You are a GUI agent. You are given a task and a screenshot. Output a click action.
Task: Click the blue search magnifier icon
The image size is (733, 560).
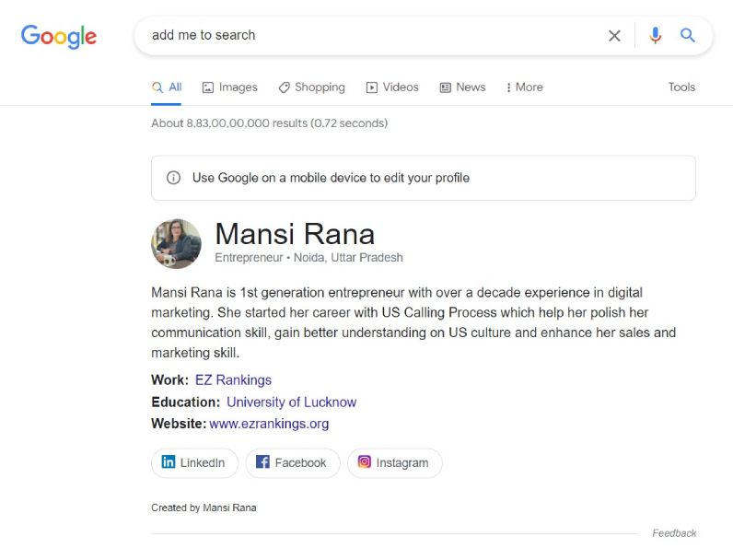[688, 36]
